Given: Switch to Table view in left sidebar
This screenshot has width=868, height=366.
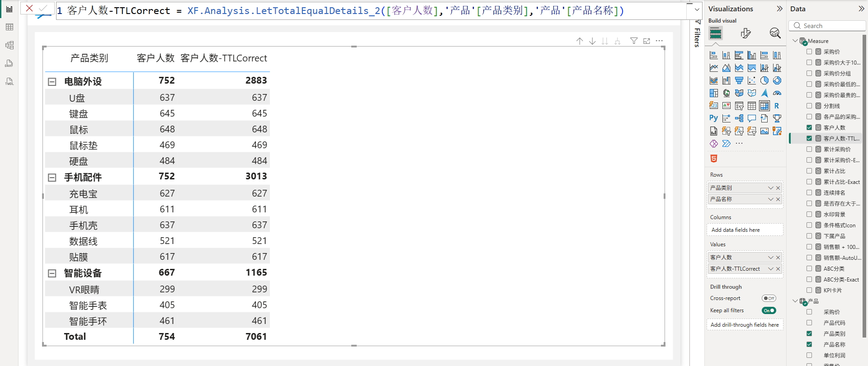Looking at the screenshot, I should point(9,27).
